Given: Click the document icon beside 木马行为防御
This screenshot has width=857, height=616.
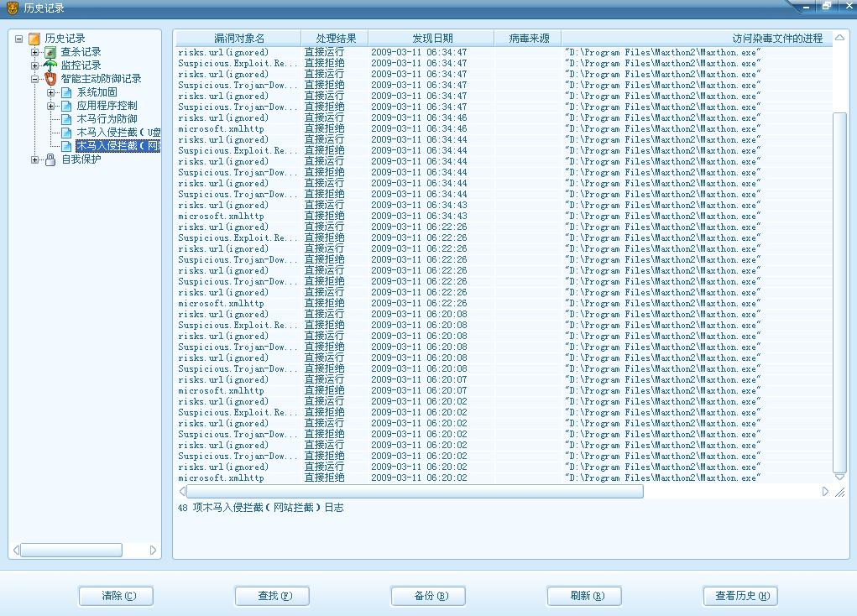Looking at the screenshot, I should (x=66, y=119).
